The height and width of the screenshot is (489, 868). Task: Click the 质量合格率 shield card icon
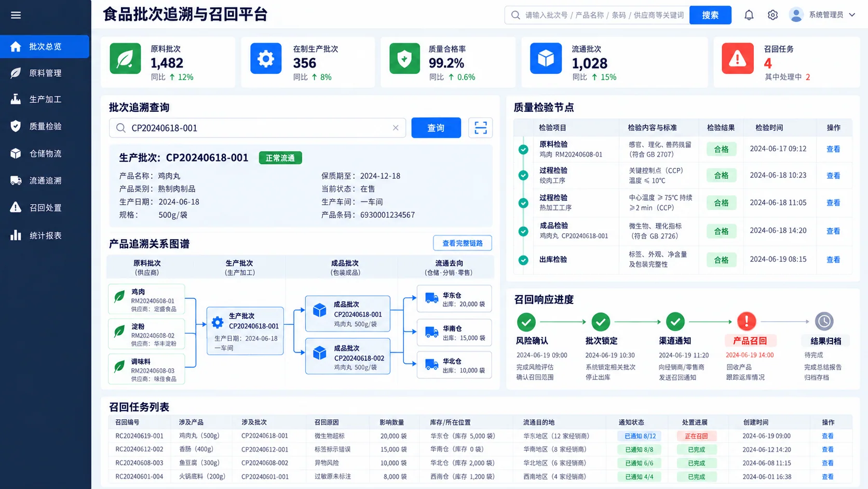pos(405,58)
